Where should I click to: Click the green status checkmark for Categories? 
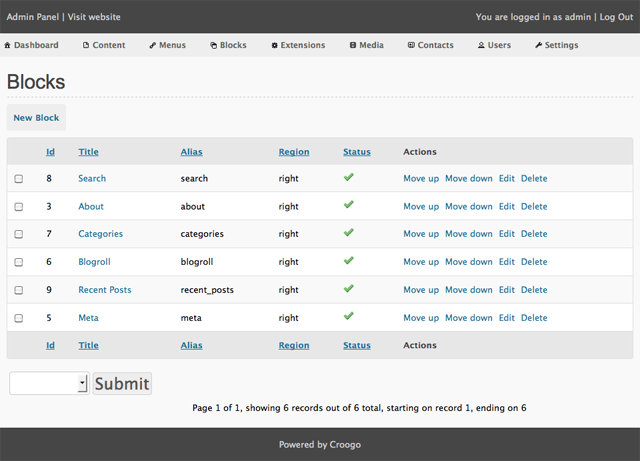coord(349,232)
